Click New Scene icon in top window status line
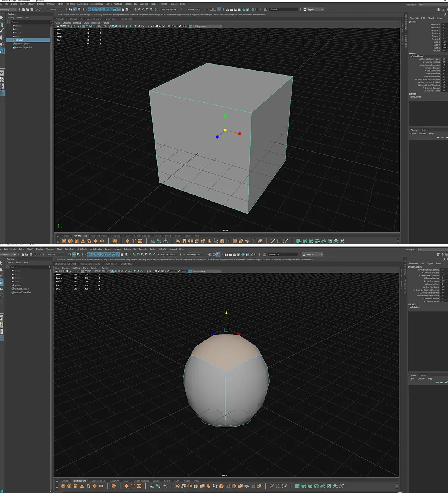Screen dimensions: 448x493 point(24,9)
